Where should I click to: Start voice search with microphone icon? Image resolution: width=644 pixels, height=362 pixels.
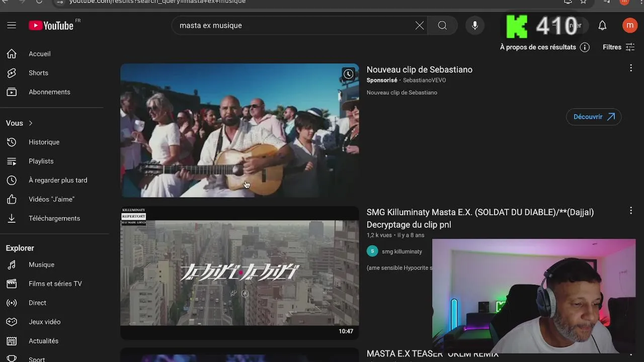click(475, 26)
